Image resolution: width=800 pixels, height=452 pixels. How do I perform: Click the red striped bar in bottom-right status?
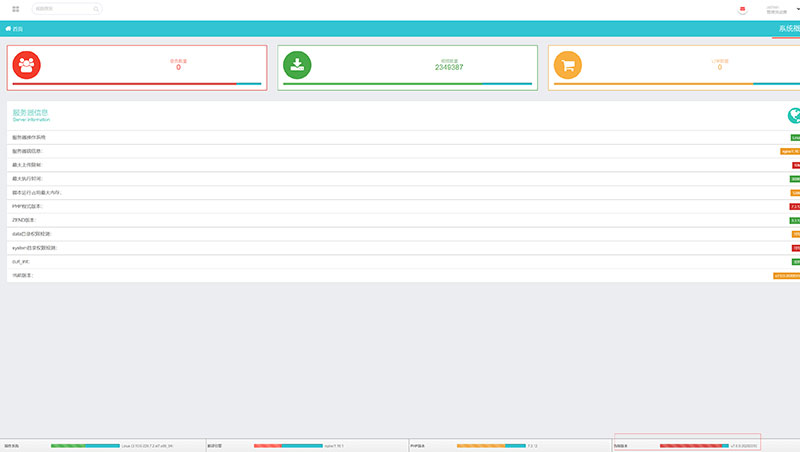pyautogui.click(x=691, y=445)
